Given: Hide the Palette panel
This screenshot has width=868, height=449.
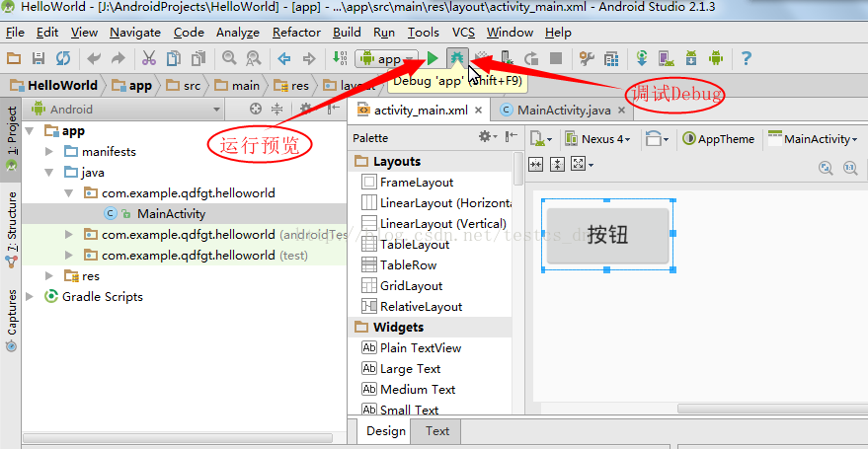Looking at the screenshot, I should pyautogui.click(x=513, y=136).
